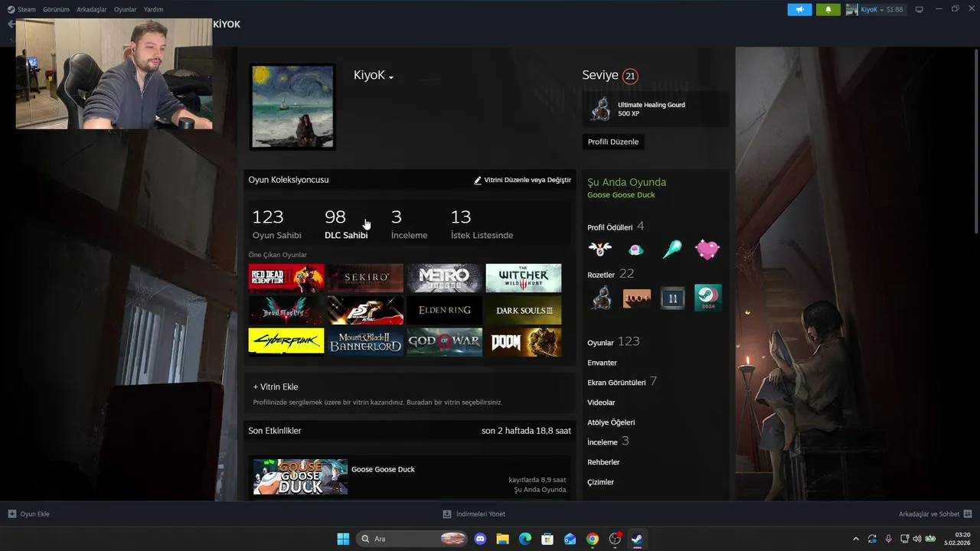Click the avatar thumbnail in the top bar
The width and height of the screenshot is (980, 551).
point(852,10)
